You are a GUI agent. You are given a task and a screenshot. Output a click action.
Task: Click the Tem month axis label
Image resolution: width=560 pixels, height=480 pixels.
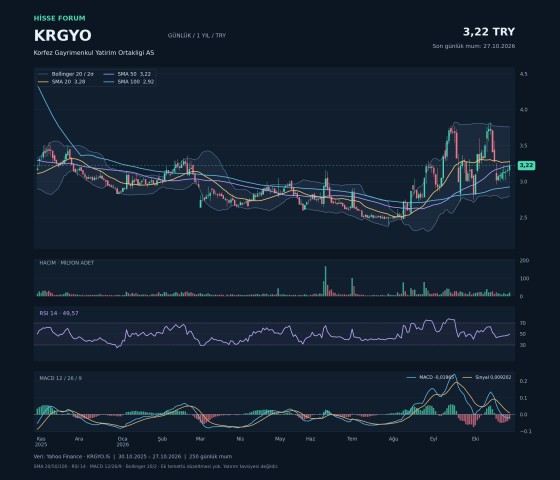click(x=352, y=439)
